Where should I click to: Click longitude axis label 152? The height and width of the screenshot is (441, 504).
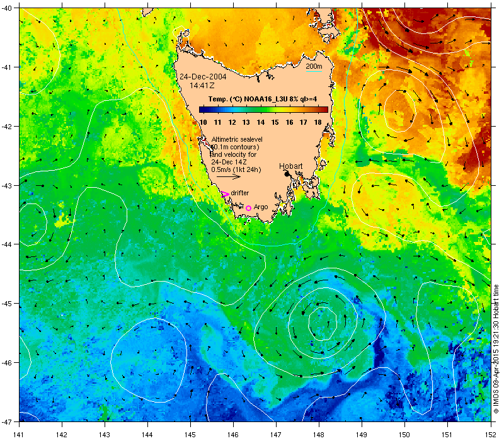(491, 435)
